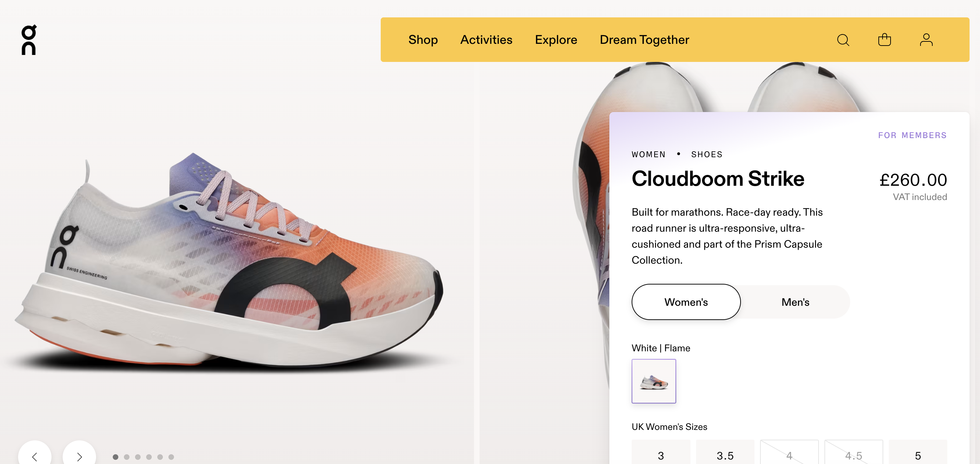Expand the Explore navigation menu

(556, 40)
